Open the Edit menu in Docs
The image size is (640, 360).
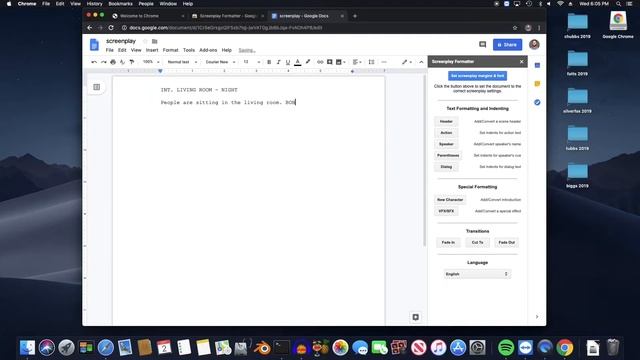pyautogui.click(x=122, y=50)
